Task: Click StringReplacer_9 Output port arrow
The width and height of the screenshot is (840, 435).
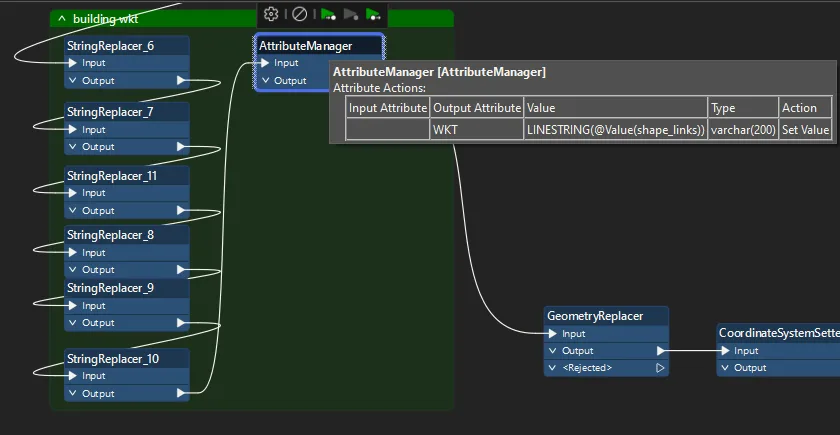Action: (181, 323)
